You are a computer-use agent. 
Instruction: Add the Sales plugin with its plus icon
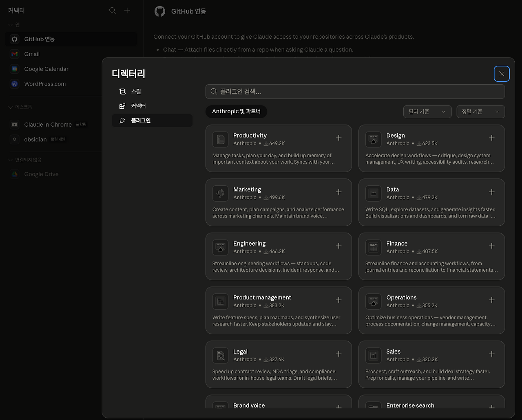(491, 354)
